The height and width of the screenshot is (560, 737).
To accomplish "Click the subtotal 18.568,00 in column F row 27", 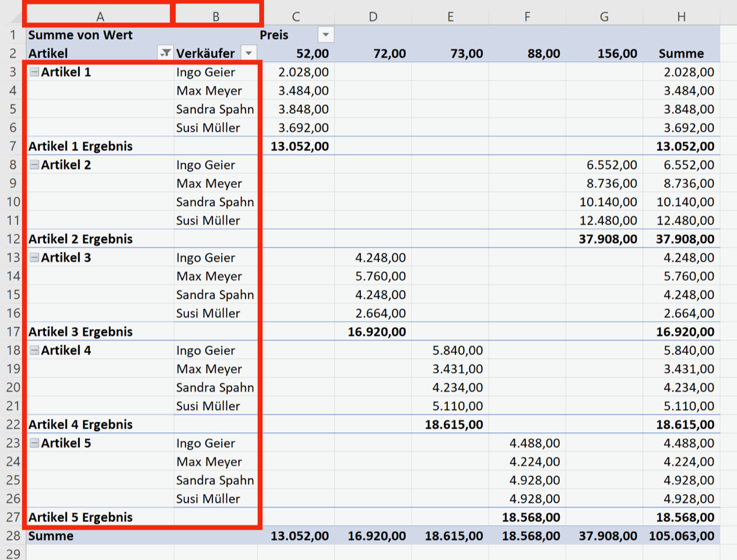I will 527,517.
